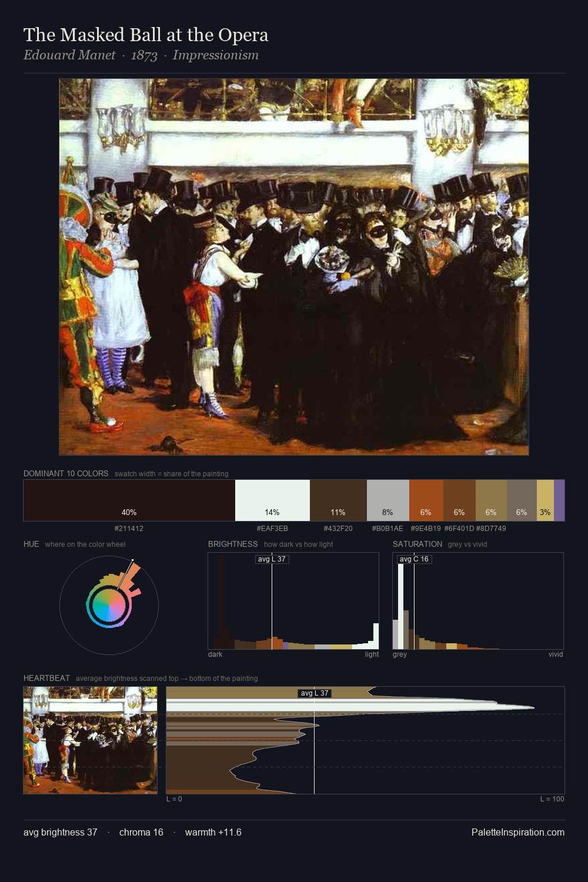Choose the orange-brown #9E4B19 swatch

tap(426, 500)
